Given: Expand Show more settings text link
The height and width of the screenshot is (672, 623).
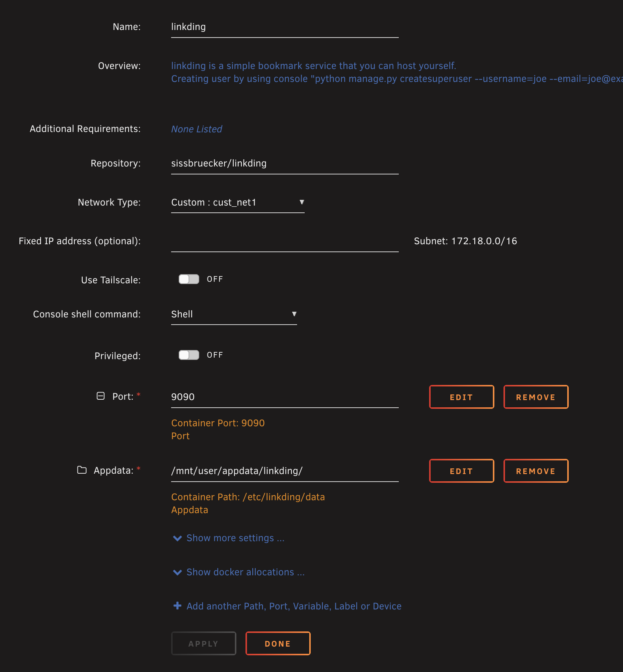Looking at the screenshot, I should [x=235, y=538].
